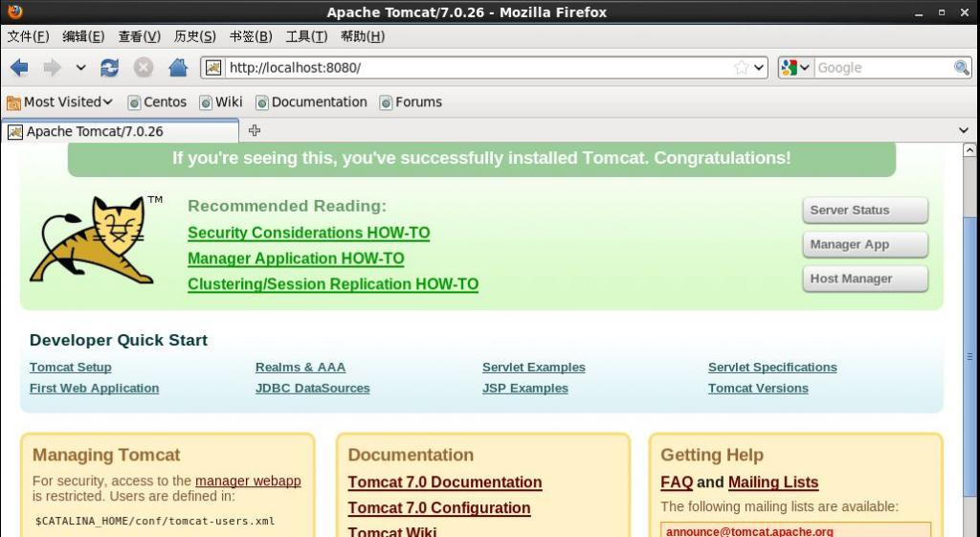Open the address bar history dropdown

759,68
